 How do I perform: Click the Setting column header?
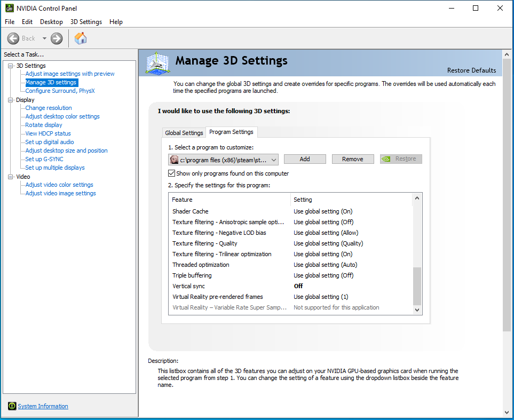[x=351, y=200]
